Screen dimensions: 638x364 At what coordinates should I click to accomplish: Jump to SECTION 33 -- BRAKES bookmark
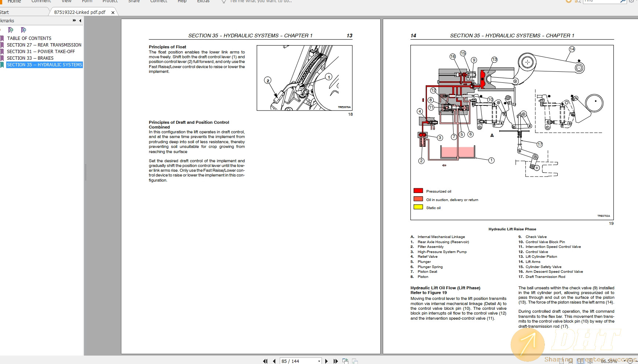[x=30, y=58]
